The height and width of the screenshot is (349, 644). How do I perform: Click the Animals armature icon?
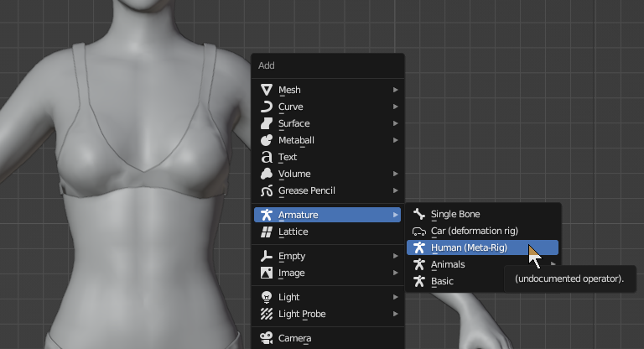419,264
